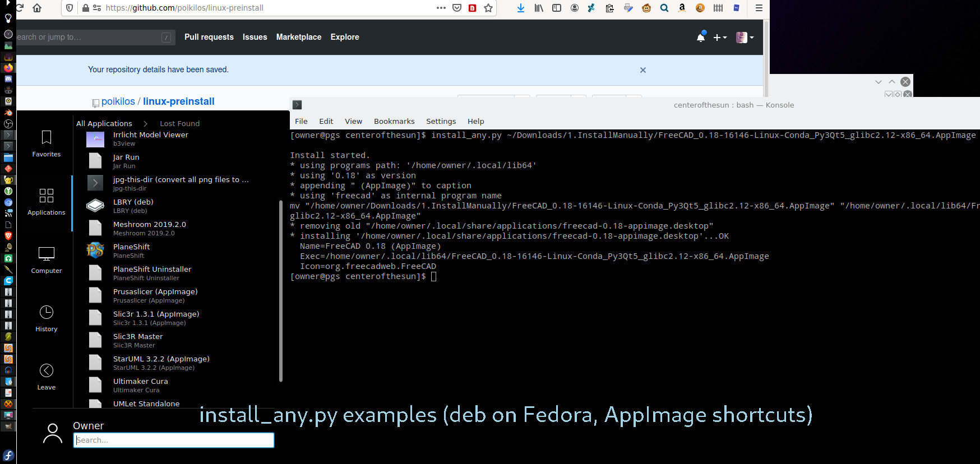Go back to All Applications breadcrumb
The image size is (980, 464).
click(104, 123)
